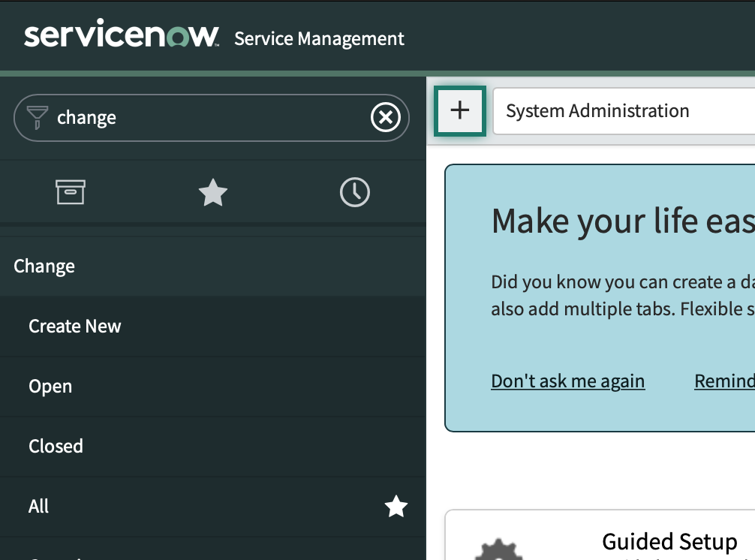Click the plus Add Content button
The image size is (755, 560).
(x=459, y=111)
